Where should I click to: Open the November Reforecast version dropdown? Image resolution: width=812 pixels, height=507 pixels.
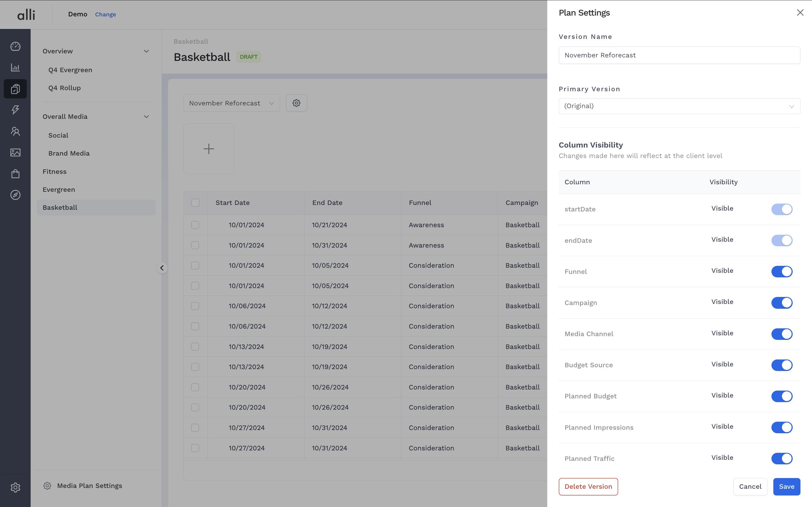[x=231, y=103]
